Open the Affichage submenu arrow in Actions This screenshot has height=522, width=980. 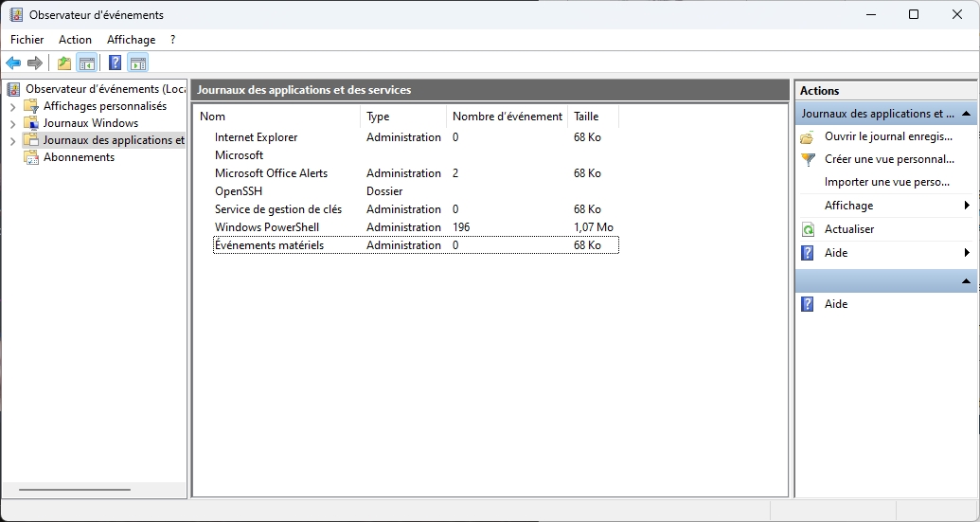[x=967, y=206]
